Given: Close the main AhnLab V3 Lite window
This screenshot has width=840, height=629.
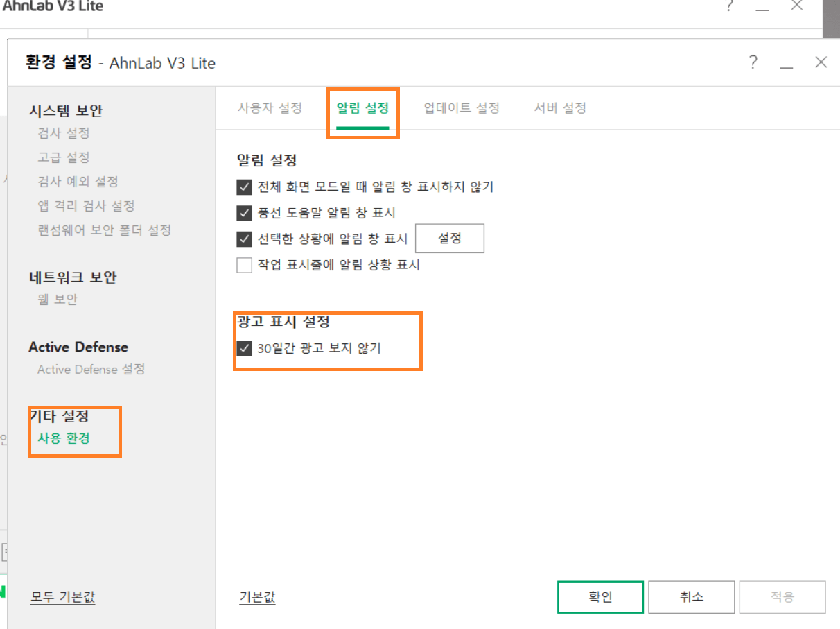Looking at the screenshot, I should tap(797, 6).
